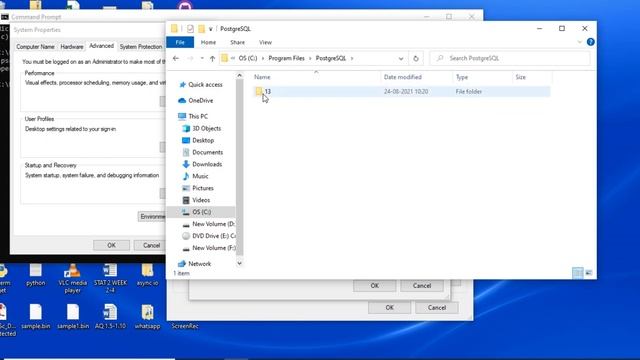Click Cancel in System Properties window
The height and width of the screenshot is (360, 640).
click(x=151, y=245)
